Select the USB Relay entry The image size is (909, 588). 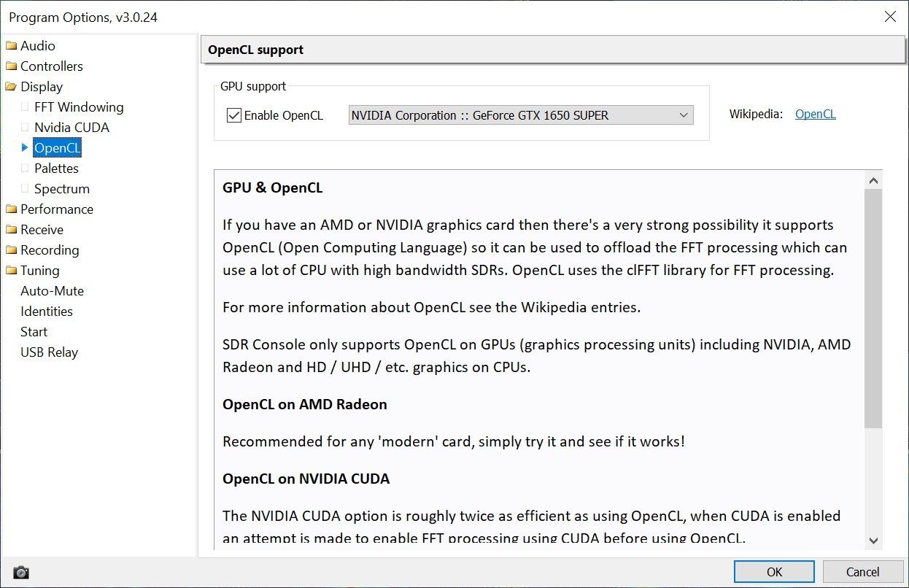click(x=49, y=352)
